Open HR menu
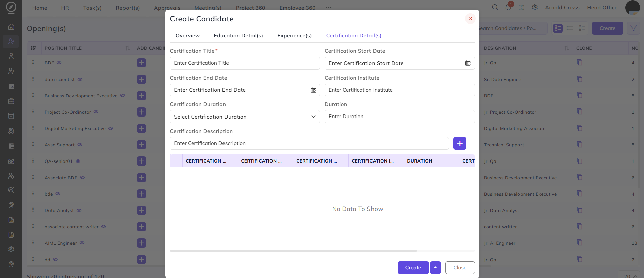644x278 pixels. click(x=65, y=8)
